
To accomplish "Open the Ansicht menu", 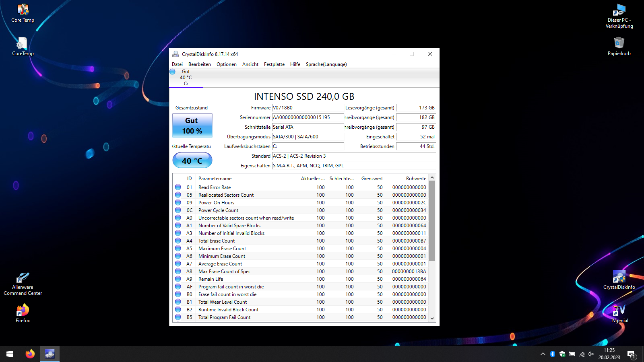I will (250, 64).
